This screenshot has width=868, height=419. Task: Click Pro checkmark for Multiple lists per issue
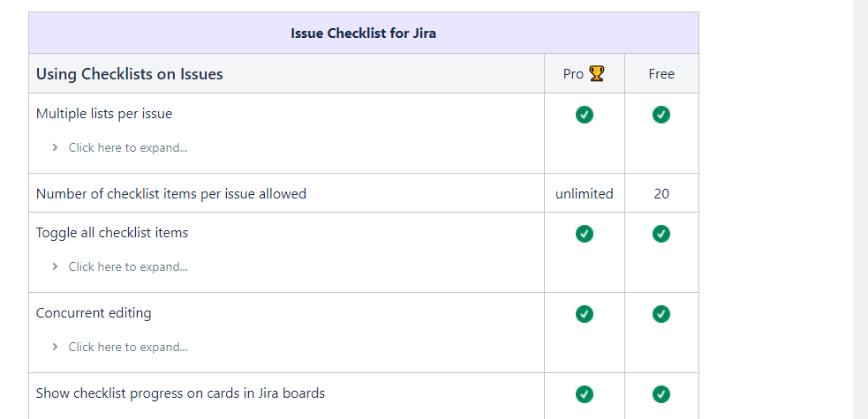coord(584,115)
